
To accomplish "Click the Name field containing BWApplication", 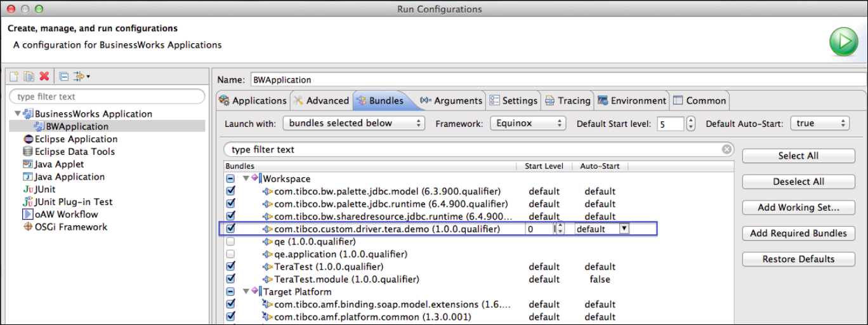I will point(552,80).
